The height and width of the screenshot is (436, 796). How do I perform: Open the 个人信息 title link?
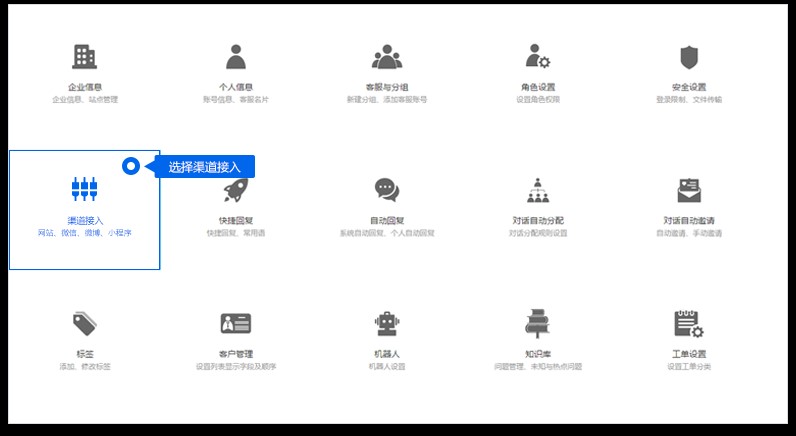click(x=236, y=87)
